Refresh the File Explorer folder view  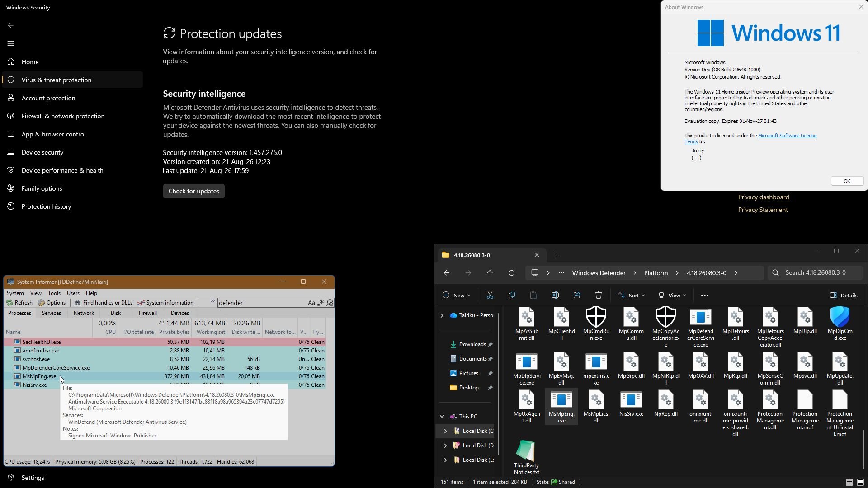point(511,273)
